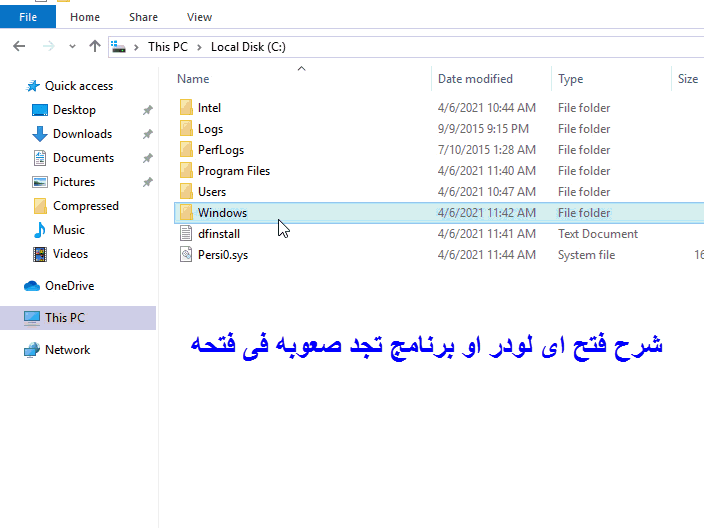This screenshot has width=704, height=528.
Task: Expand the chevron before This PC
Action: (136, 47)
